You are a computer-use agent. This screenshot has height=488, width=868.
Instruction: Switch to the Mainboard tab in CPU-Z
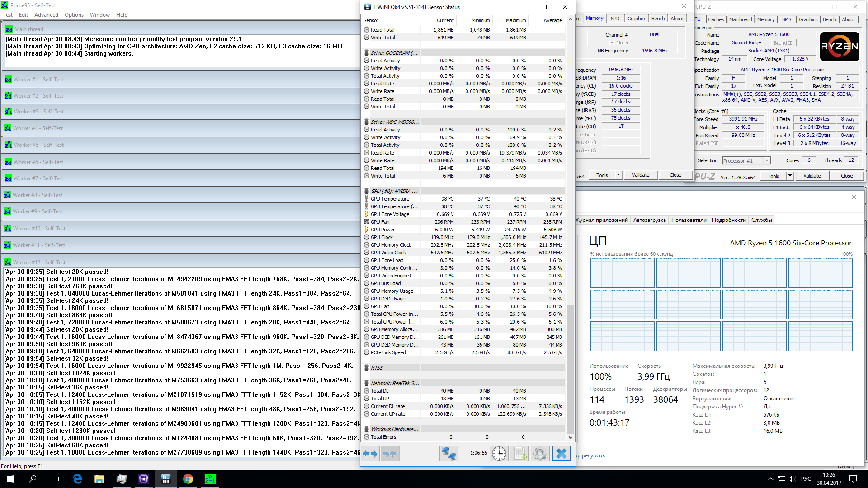click(740, 19)
